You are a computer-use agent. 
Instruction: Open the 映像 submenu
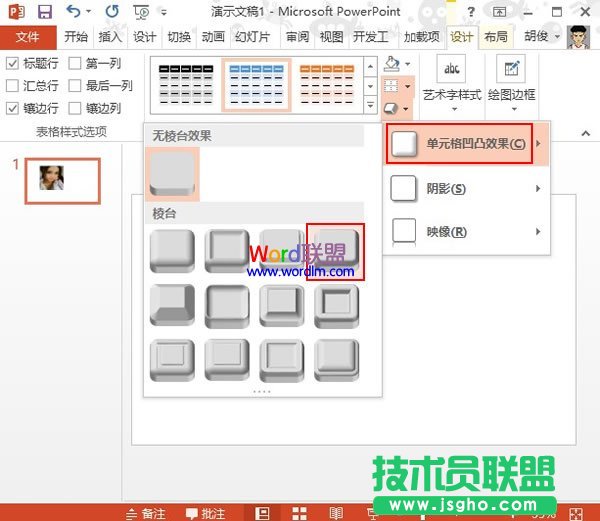[466, 231]
